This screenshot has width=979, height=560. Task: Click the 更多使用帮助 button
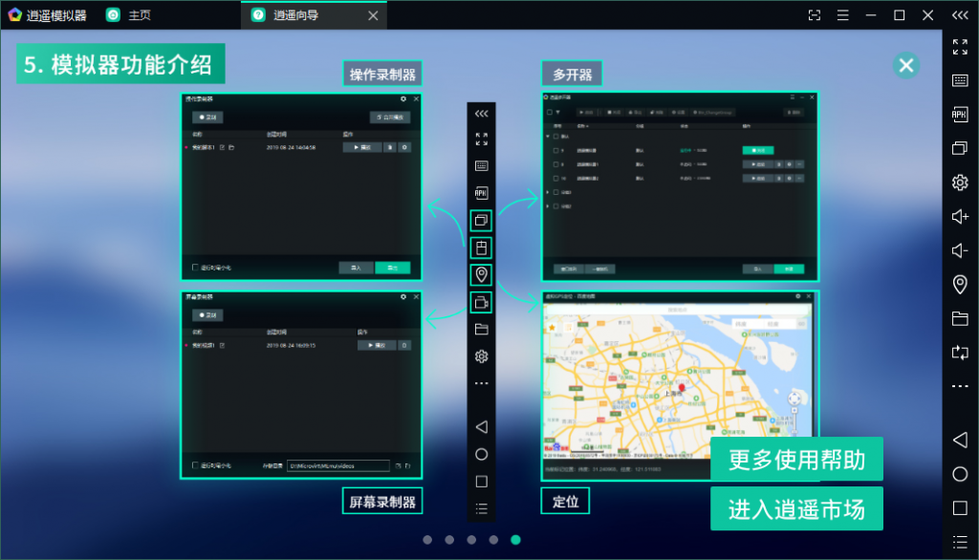click(796, 460)
